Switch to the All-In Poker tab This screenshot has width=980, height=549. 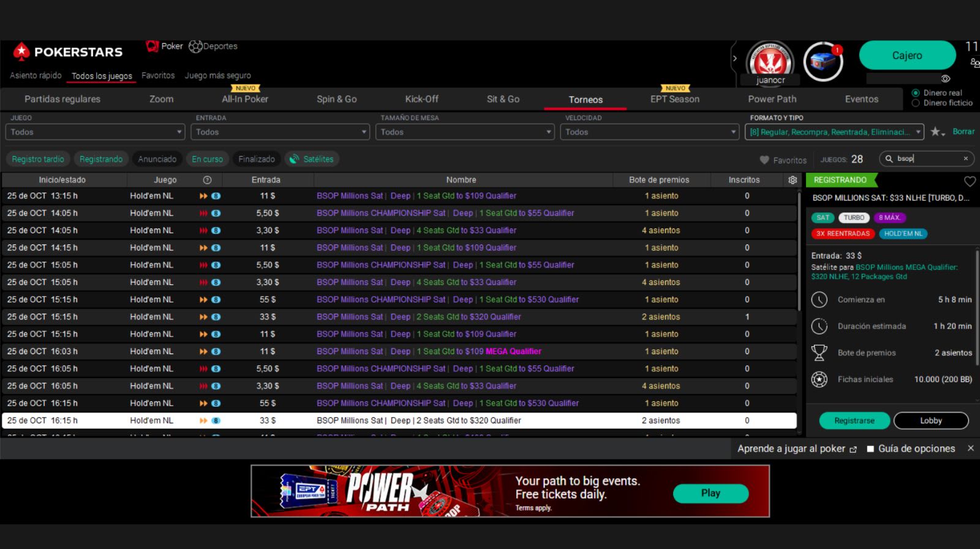(x=245, y=99)
